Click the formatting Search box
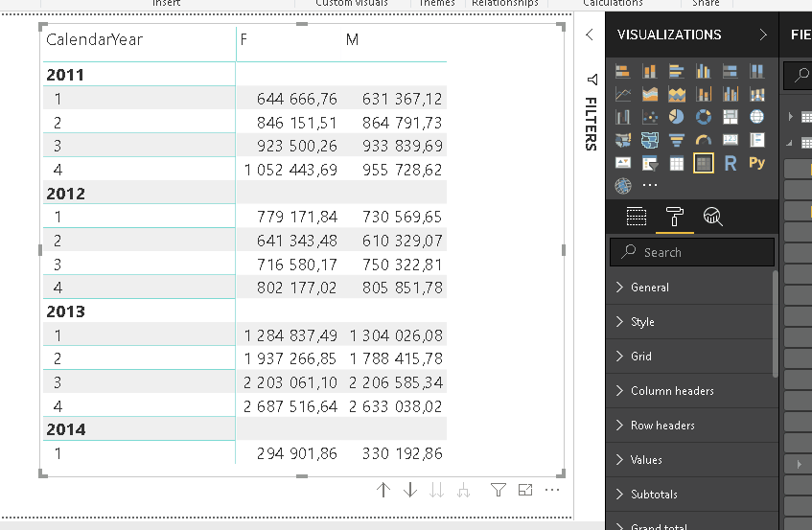Image resolution: width=812 pixels, height=530 pixels. tap(692, 252)
